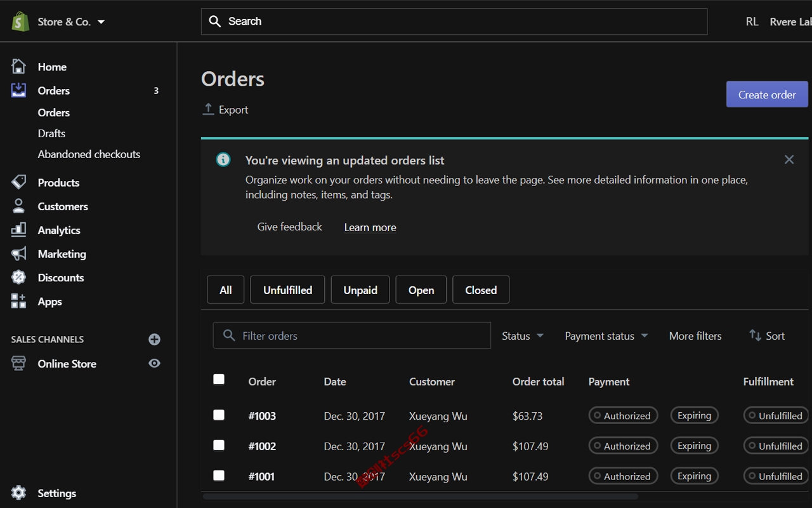Screen dimensions: 812x508
Task: Expand the Status filter dropdown
Action: pyautogui.click(x=523, y=336)
